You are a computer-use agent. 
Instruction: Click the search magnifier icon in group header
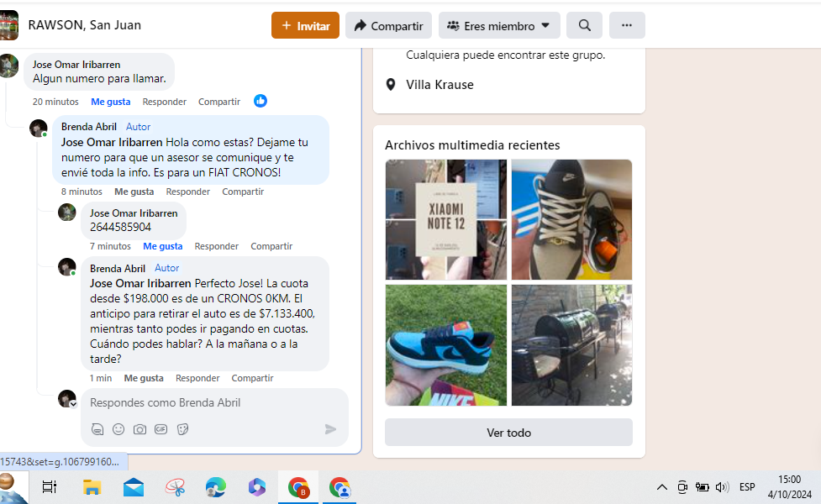[584, 25]
